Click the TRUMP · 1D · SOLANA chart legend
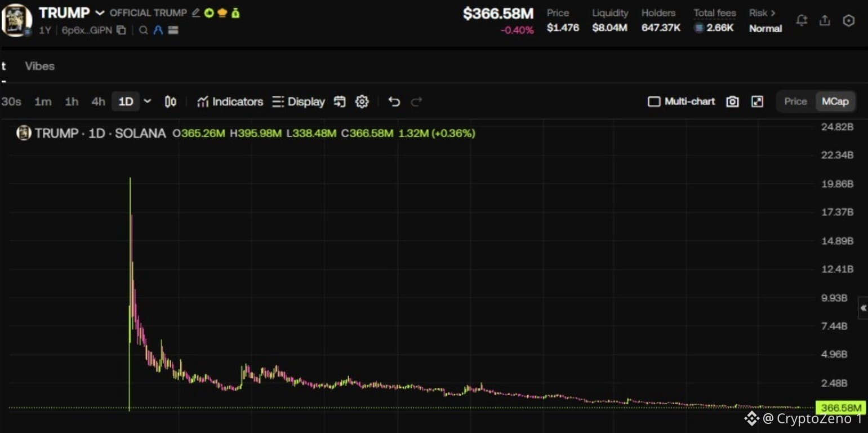 [100, 134]
